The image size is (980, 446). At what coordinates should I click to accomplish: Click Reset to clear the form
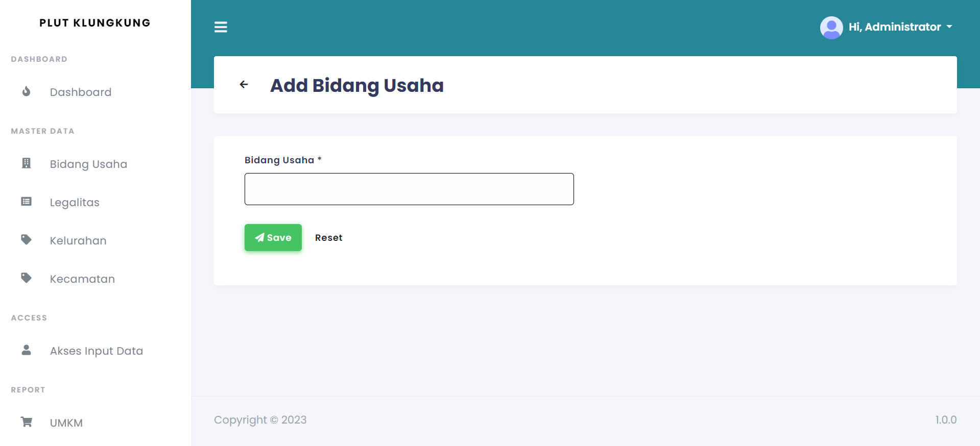[328, 237]
